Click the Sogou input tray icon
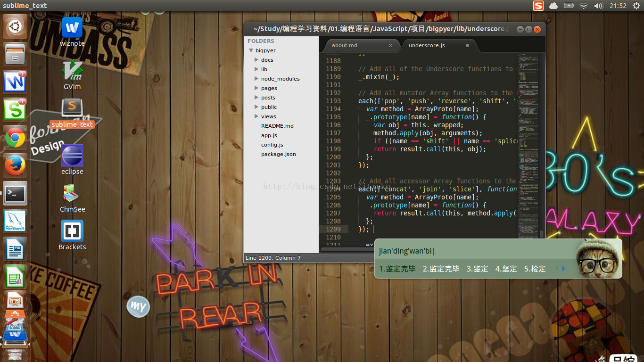This screenshot has width=644, height=362. coord(538,6)
